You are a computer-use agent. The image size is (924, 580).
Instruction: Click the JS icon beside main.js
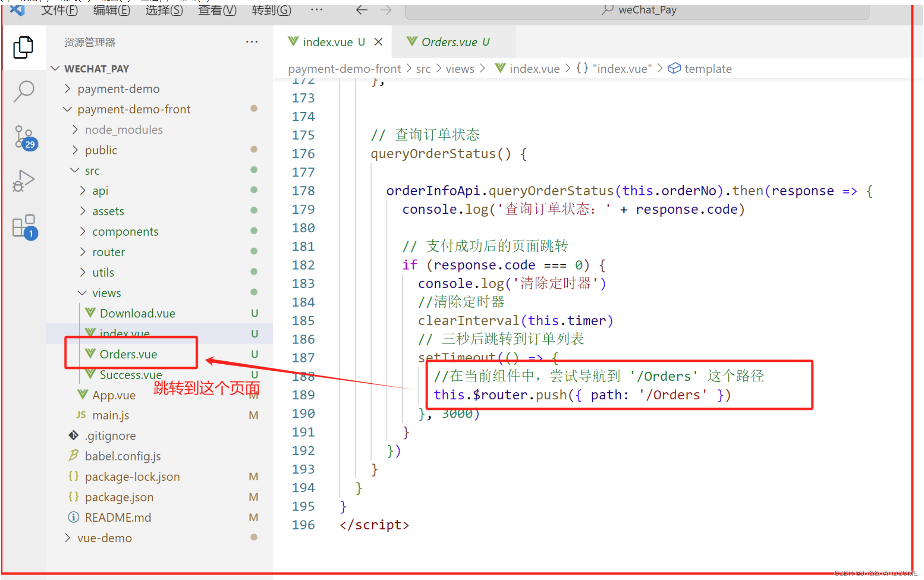81,415
